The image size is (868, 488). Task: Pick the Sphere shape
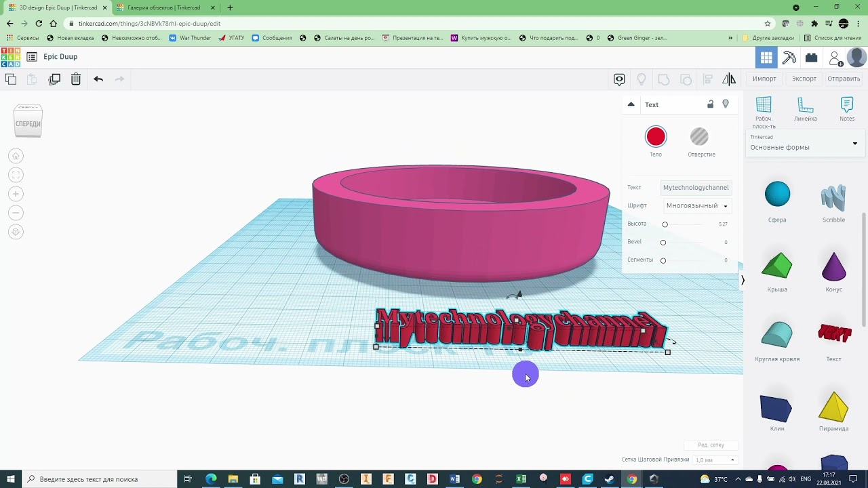pyautogui.click(x=777, y=201)
